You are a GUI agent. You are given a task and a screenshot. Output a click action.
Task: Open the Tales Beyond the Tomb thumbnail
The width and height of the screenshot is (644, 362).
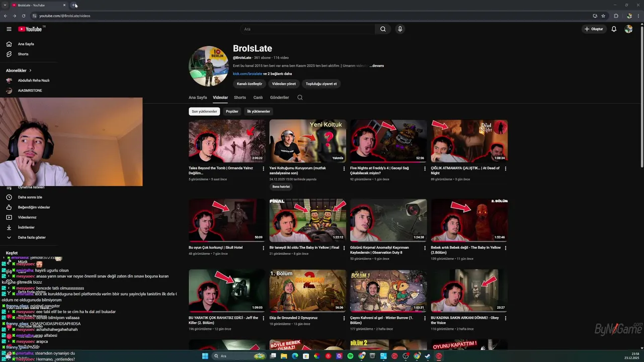click(x=227, y=141)
